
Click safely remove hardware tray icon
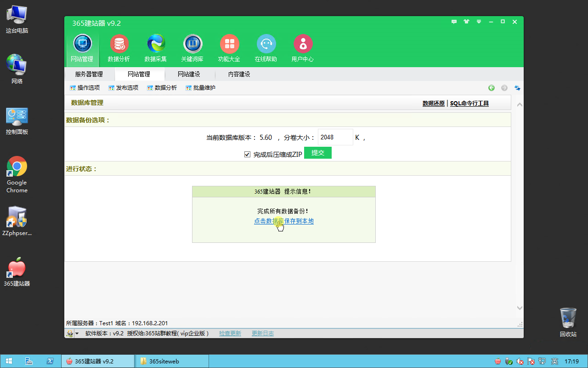[509, 362]
